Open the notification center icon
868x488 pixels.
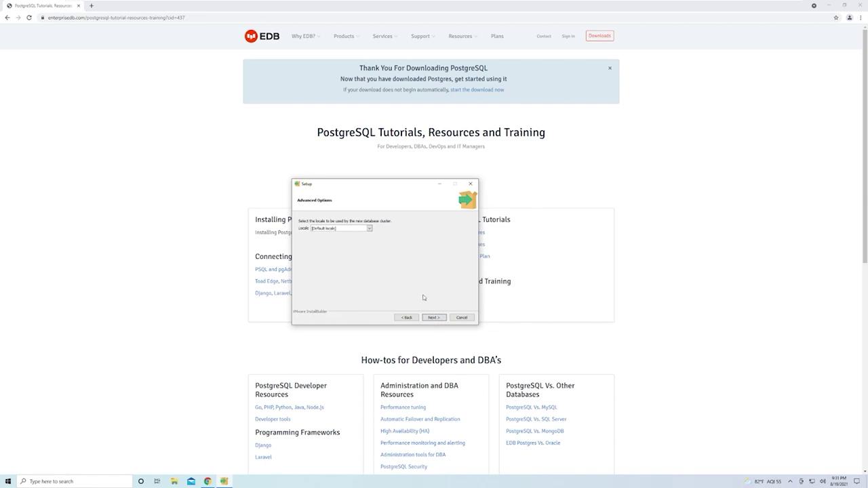pyautogui.click(x=856, y=481)
